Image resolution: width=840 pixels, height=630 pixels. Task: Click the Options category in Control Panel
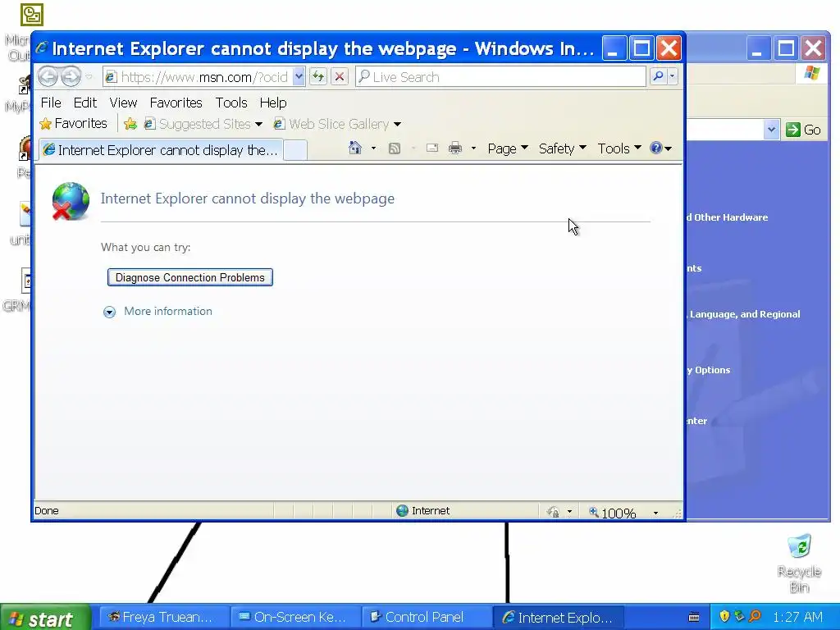point(709,370)
